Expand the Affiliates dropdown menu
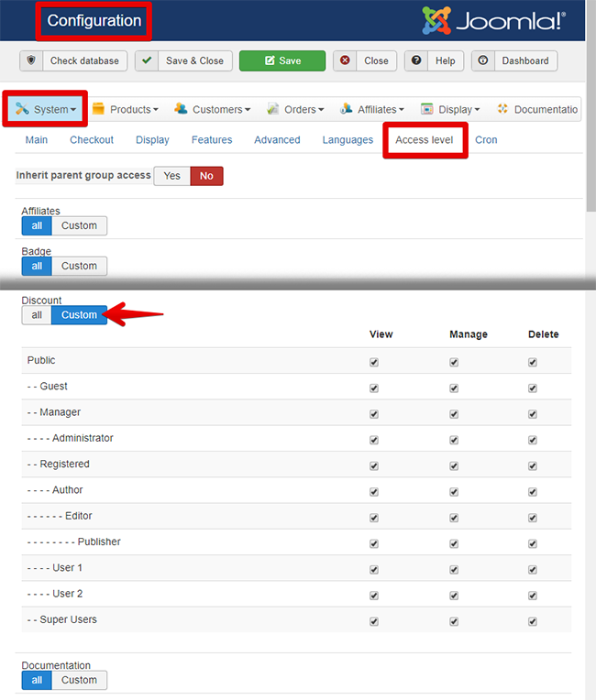The image size is (596, 700). [x=372, y=109]
